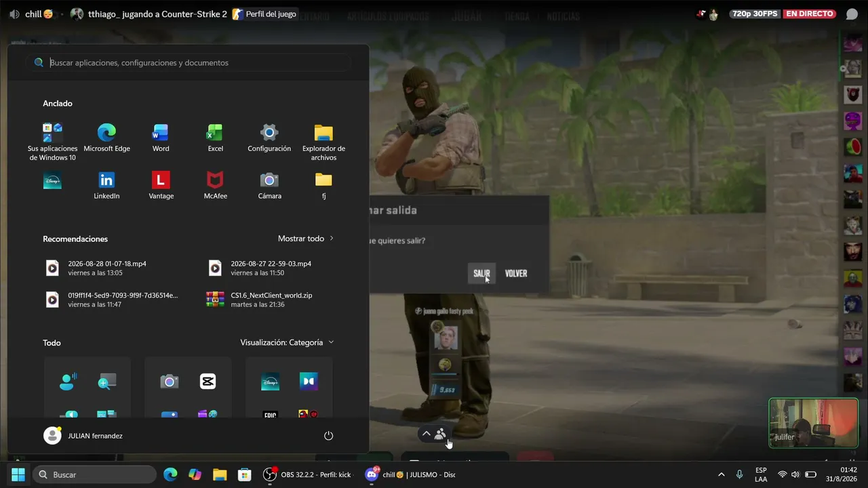The image size is (868, 488).
Task: Open McAfee pinned app
Action: (215, 186)
